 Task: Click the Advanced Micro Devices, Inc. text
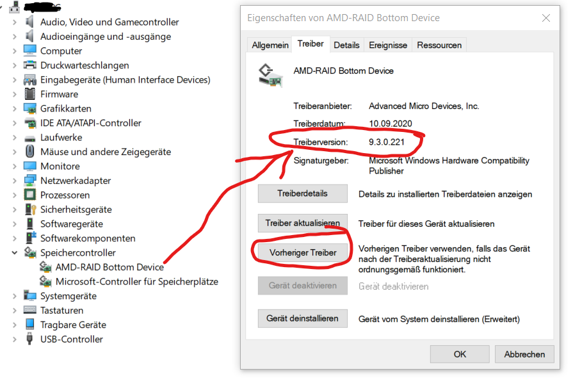pyautogui.click(x=424, y=106)
